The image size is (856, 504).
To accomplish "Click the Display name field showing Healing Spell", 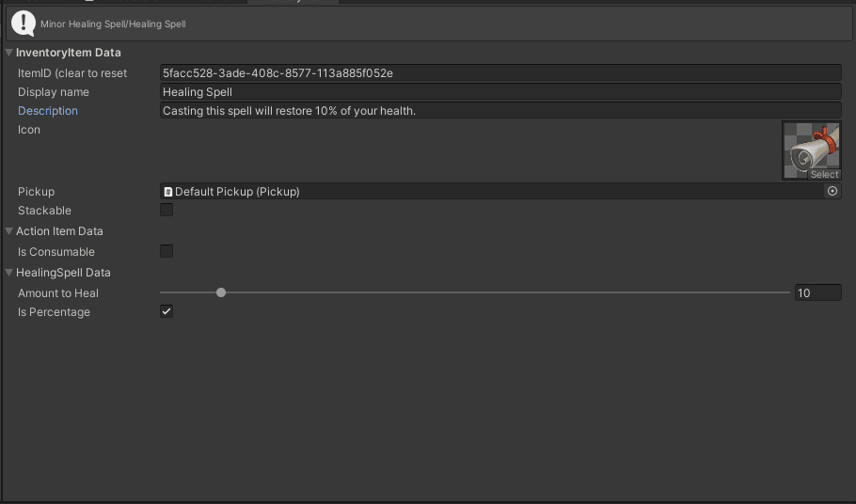I will [499, 92].
